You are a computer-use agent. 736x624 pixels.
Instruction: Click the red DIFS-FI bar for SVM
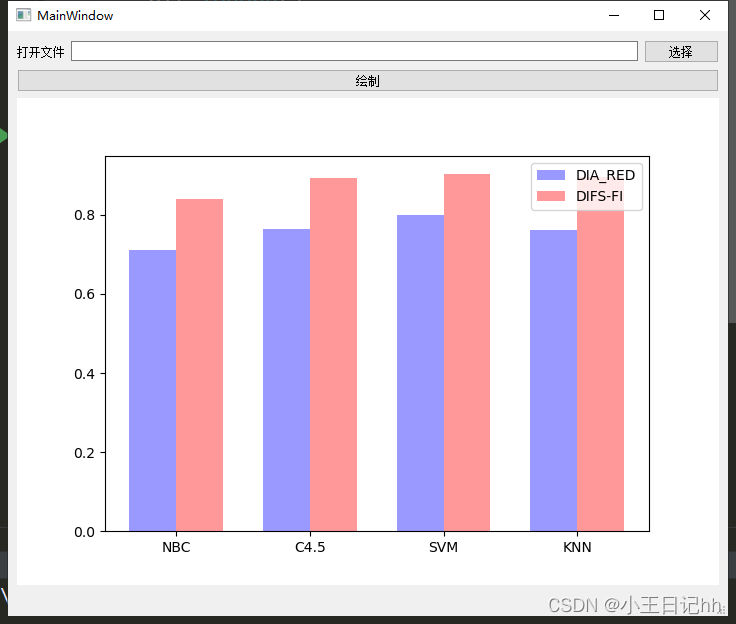pos(467,353)
